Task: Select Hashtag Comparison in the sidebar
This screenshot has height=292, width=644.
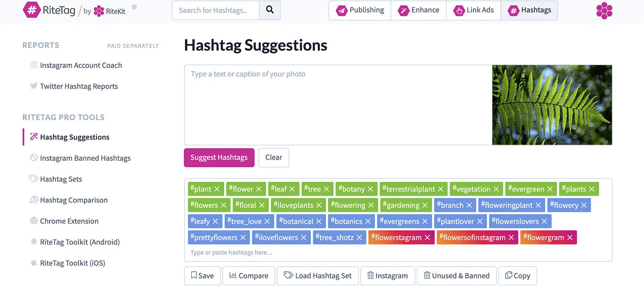Action: [74, 200]
